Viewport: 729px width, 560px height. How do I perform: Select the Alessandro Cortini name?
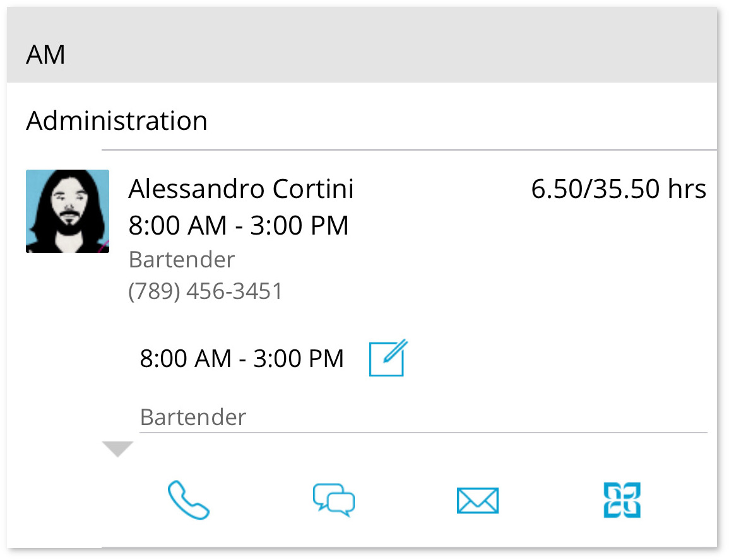(x=241, y=189)
